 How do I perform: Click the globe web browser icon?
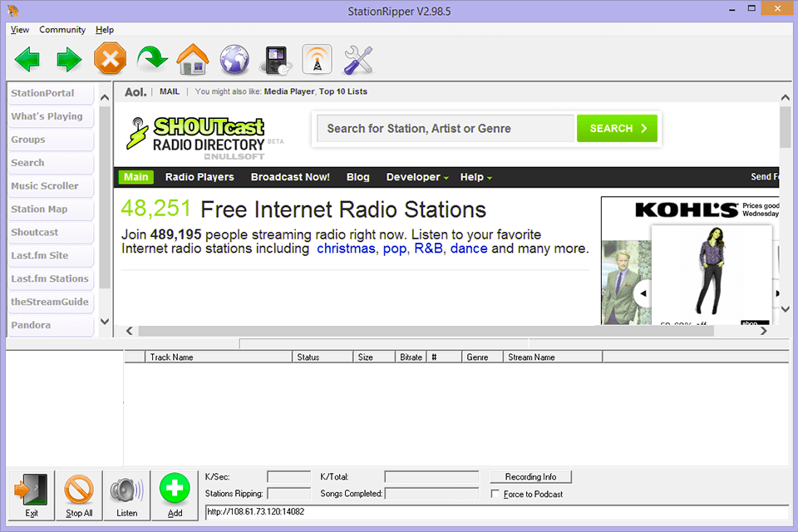point(234,59)
